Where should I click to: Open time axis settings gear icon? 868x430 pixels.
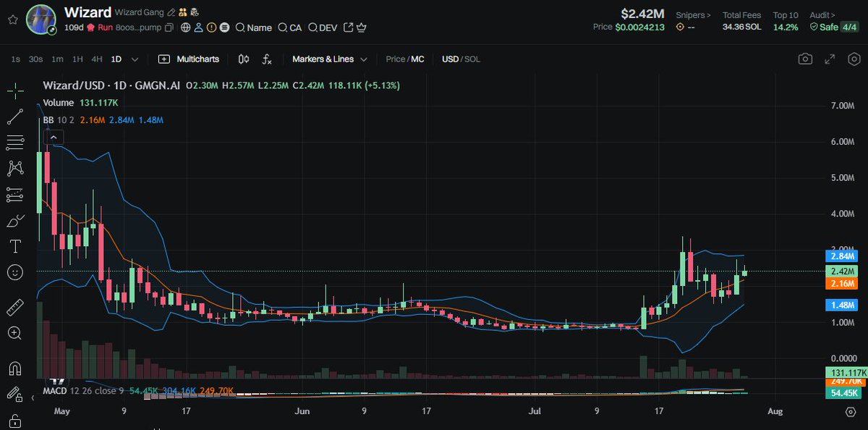851,411
